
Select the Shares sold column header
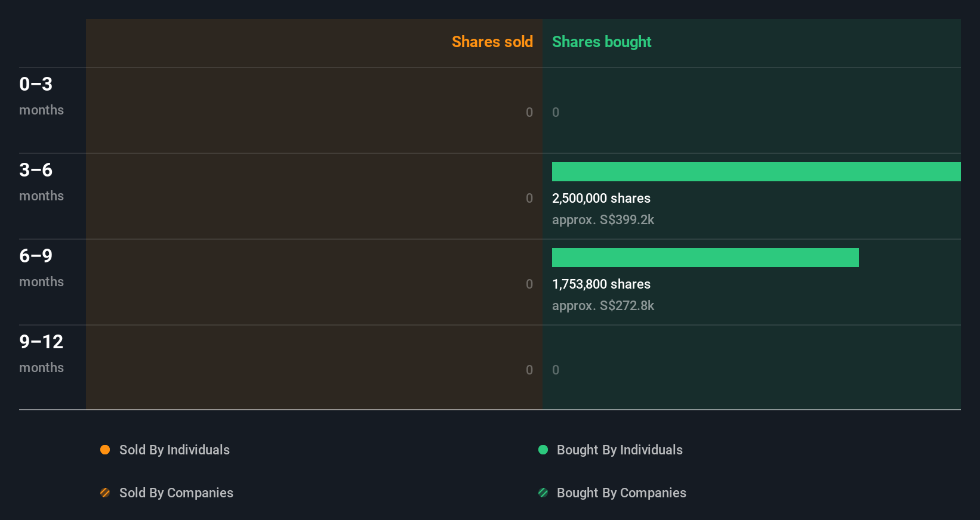[x=492, y=42]
